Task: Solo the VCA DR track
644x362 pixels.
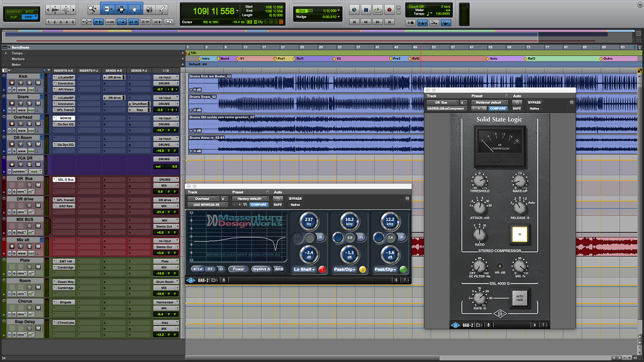Action: coord(29,165)
